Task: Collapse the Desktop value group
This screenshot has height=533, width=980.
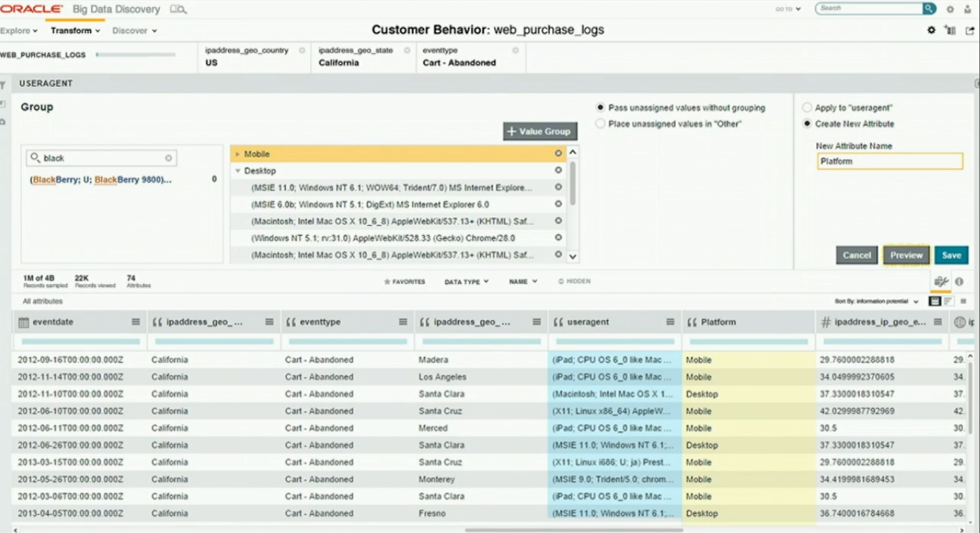Action: (237, 171)
